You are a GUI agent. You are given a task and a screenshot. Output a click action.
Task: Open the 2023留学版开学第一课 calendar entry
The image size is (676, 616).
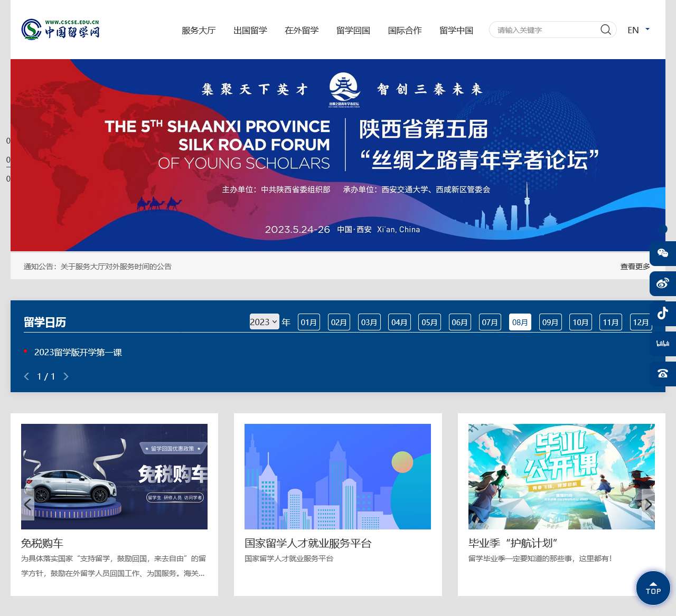(x=78, y=352)
